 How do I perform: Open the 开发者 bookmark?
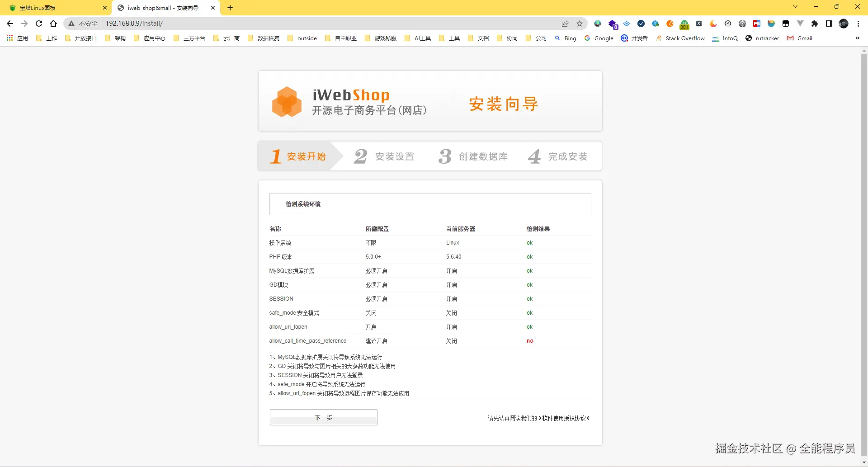pyautogui.click(x=634, y=38)
